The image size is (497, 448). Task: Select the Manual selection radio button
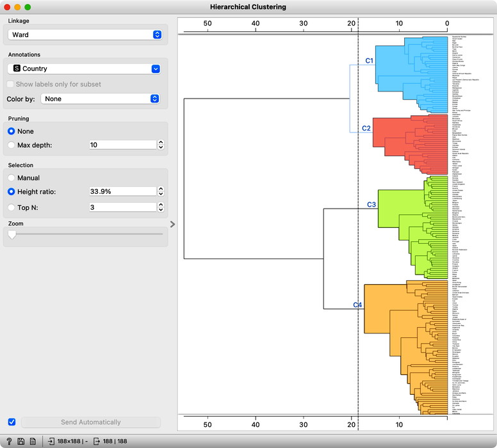point(12,178)
